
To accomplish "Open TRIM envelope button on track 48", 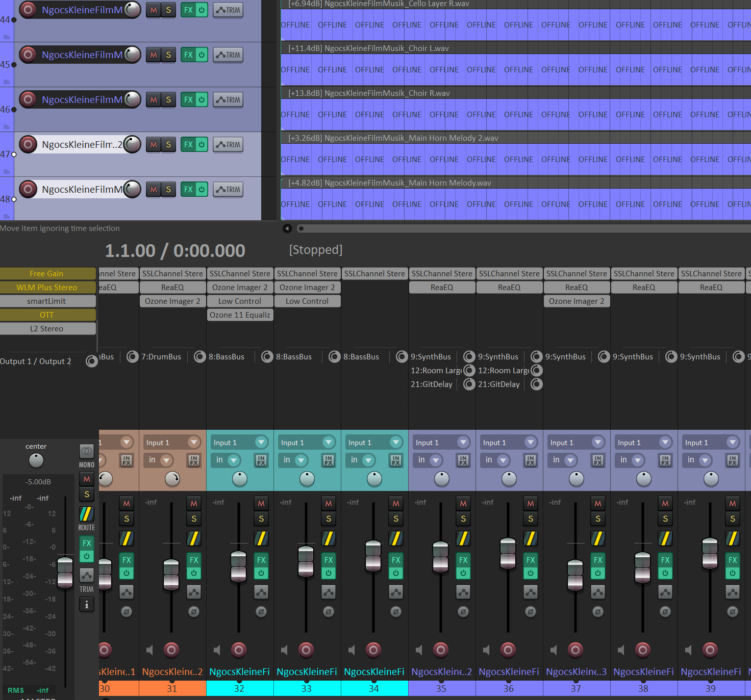I will click(x=228, y=189).
